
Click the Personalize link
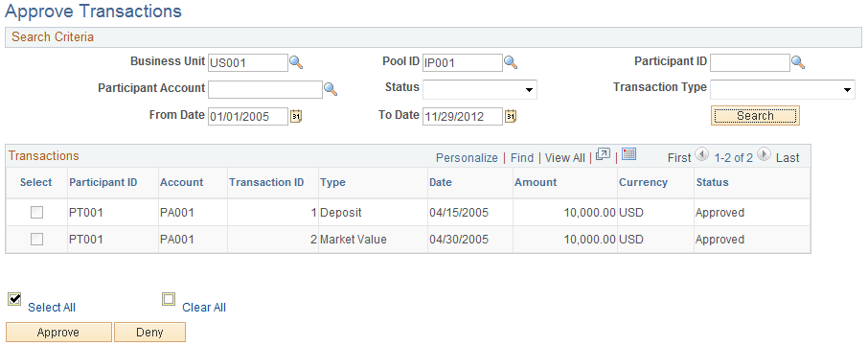click(467, 158)
